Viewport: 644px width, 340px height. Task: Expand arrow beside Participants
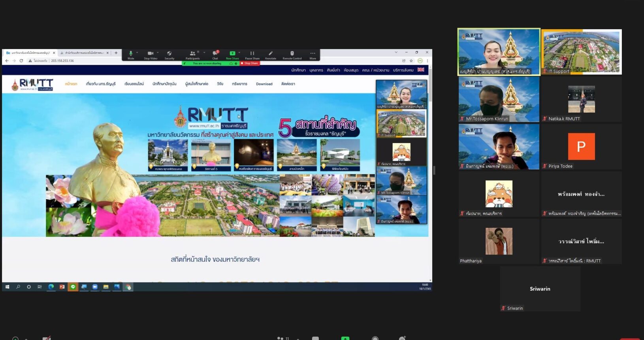204,52
